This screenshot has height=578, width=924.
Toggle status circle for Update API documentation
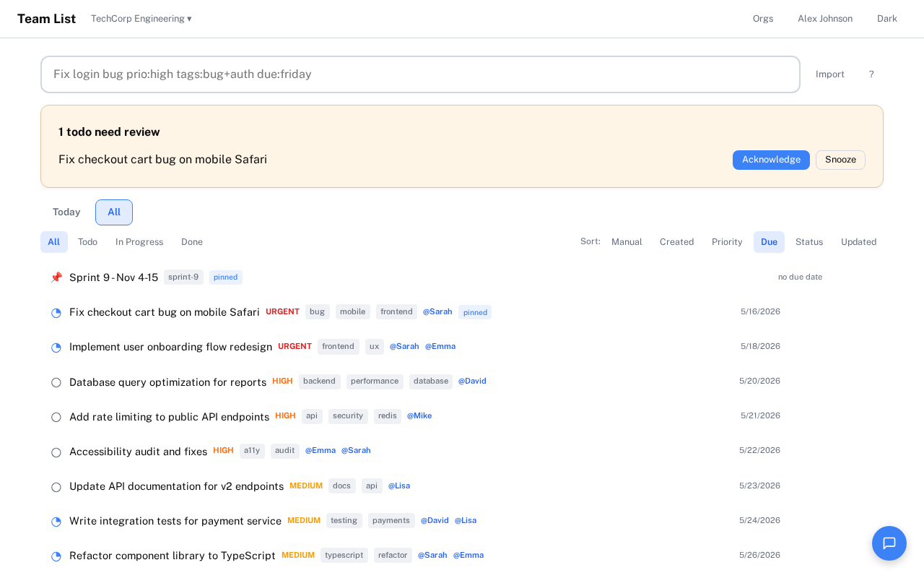pos(56,487)
